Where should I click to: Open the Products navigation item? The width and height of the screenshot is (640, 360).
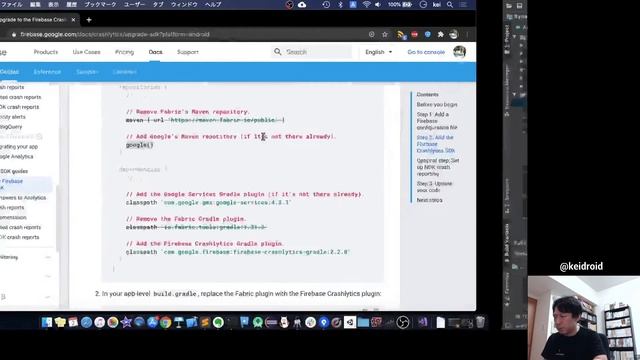(46, 52)
